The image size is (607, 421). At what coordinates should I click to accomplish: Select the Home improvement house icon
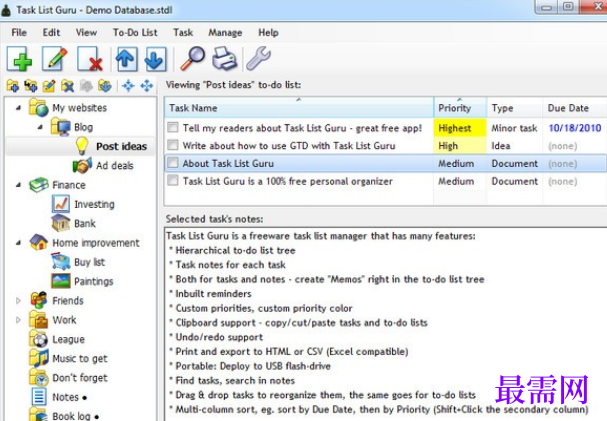tap(38, 243)
